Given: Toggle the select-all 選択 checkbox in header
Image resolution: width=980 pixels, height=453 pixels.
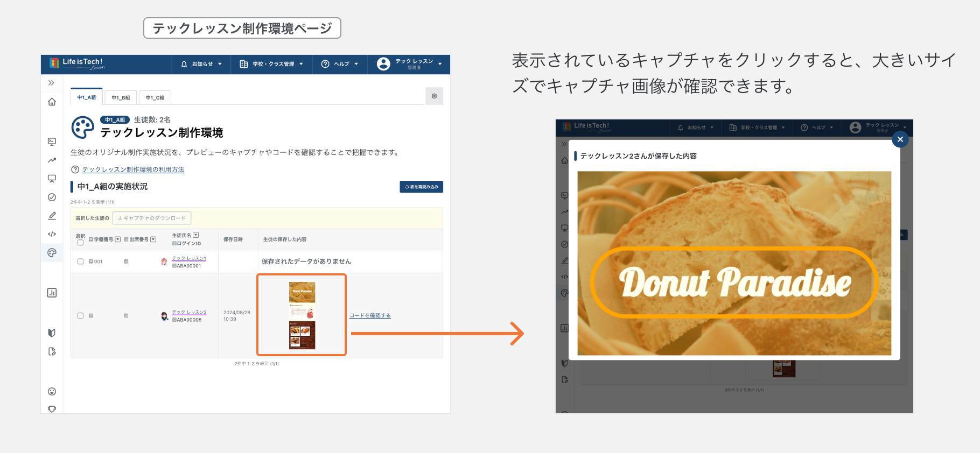Looking at the screenshot, I should pyautogui.click(x=80, y=243).
